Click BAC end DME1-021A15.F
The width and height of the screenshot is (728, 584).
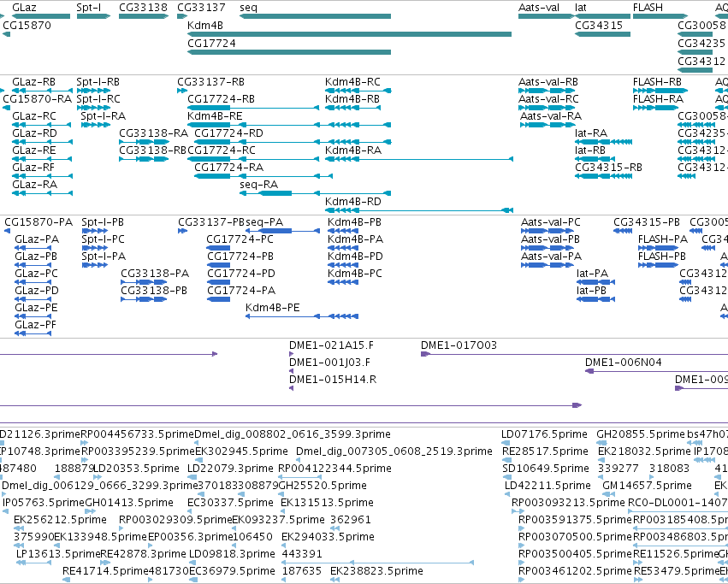[292, 354]
